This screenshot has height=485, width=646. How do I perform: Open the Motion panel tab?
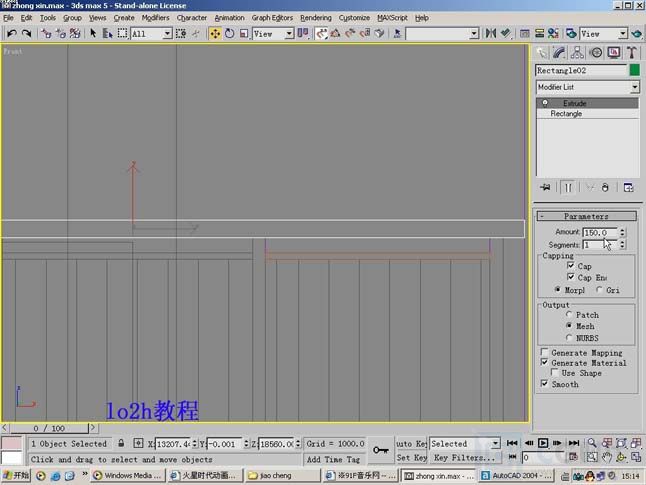(x=595, y=53)
